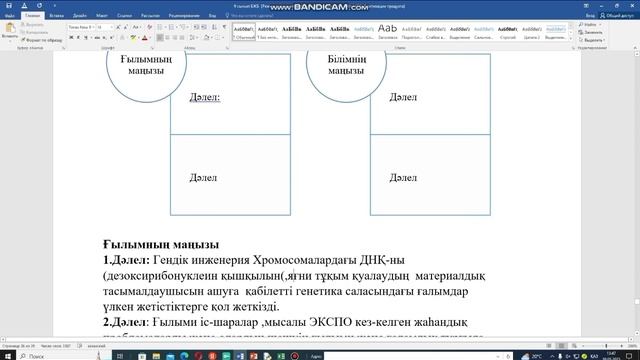The height and width of the screenshot is (360, 640).
Task: Apply numbered list icon
Action: click(172, 27)
